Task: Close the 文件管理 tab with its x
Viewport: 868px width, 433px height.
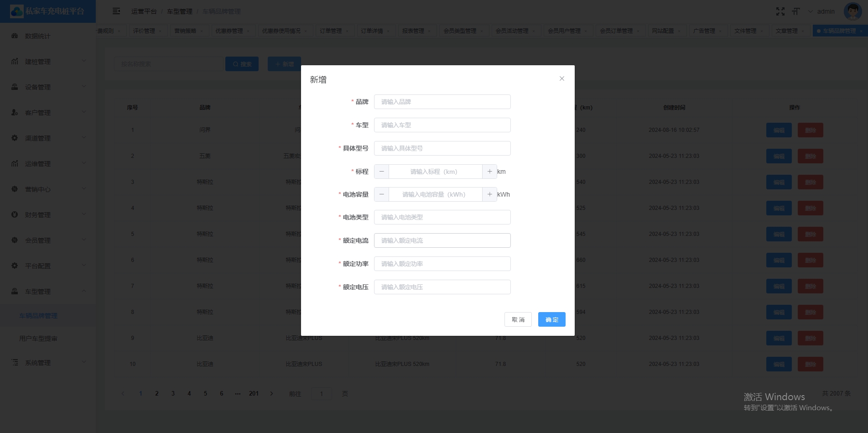Action: coord(761,31)
